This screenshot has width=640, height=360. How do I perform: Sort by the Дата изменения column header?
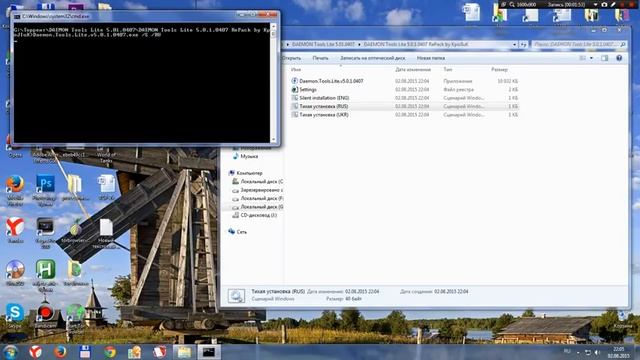(x=413, y=70)
